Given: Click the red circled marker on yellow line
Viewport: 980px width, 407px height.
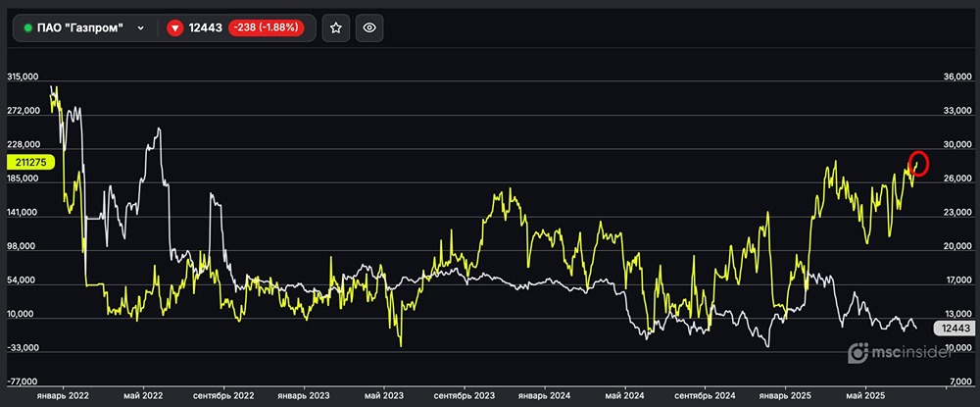Looking at the screenshot, I should [x=918, y=163].
